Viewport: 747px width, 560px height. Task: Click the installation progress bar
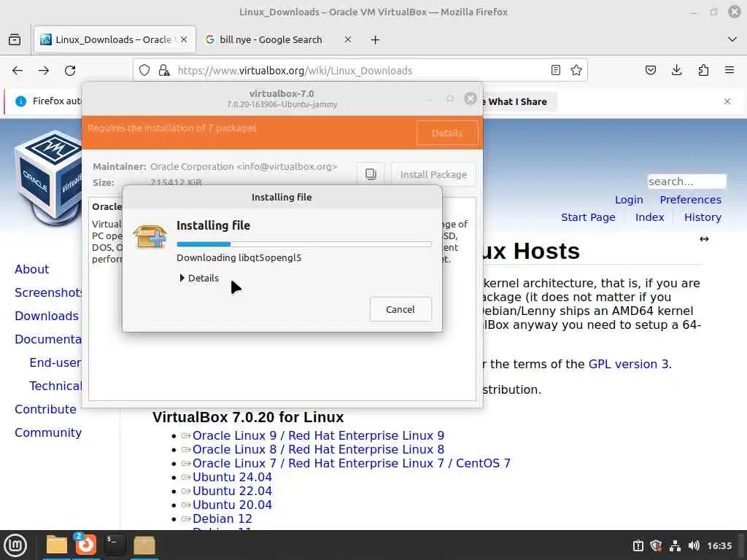coord(304,244)
